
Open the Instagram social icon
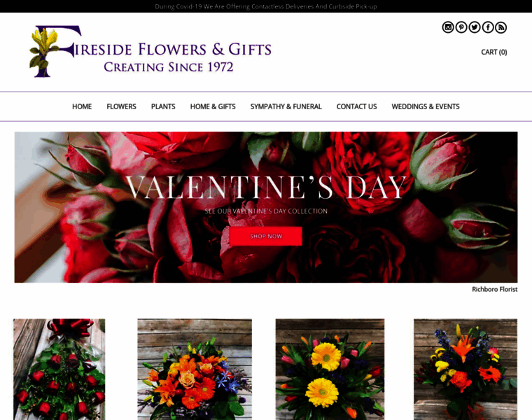(448, 27)
